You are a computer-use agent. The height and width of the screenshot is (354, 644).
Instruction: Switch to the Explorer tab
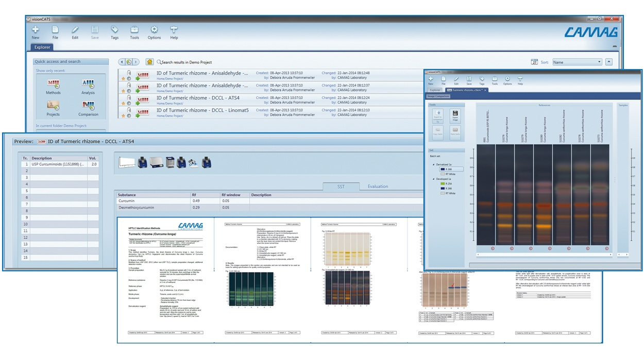tap(42, 47)
